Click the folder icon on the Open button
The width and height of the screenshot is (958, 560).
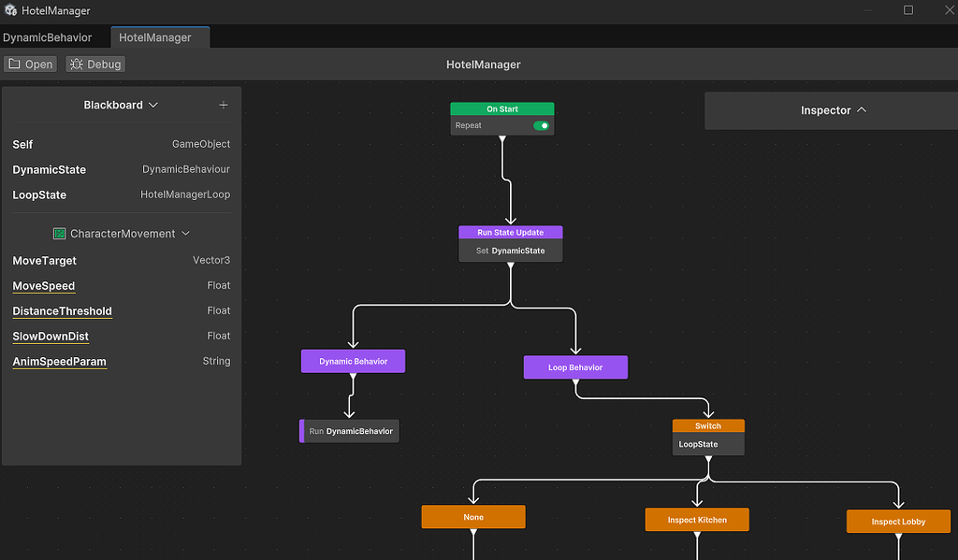(x=16, y=64)
